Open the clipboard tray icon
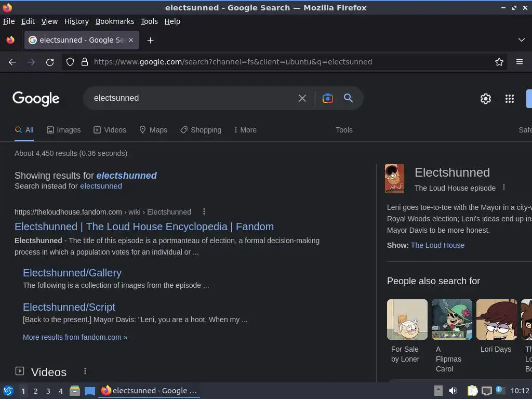Viewport: 532px width, 399px height. click(472, 391)
